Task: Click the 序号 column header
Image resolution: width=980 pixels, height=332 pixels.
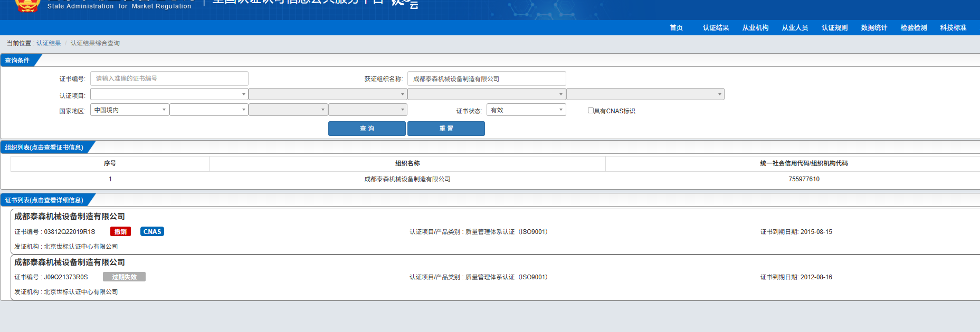Action: (110, 163)
